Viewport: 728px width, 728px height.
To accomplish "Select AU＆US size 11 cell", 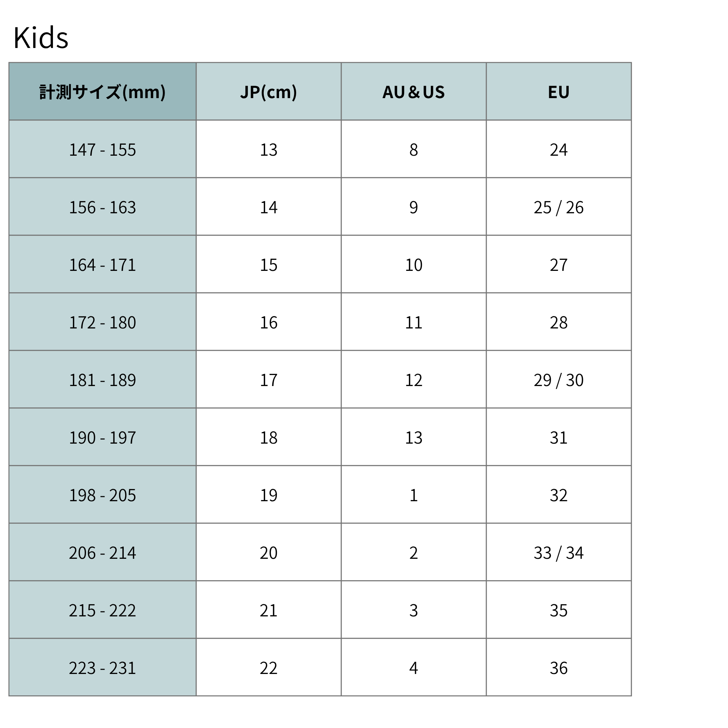I will pos(414,322).
